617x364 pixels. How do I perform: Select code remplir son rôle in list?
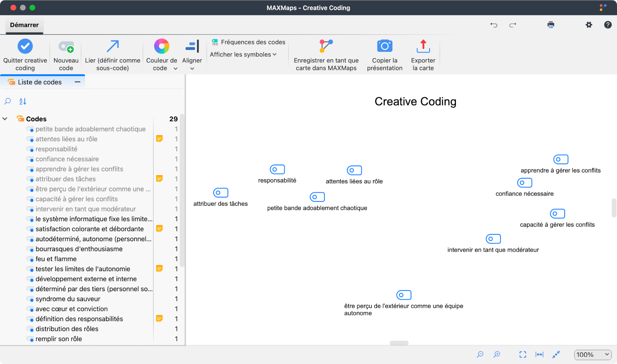tap(59, 339)
